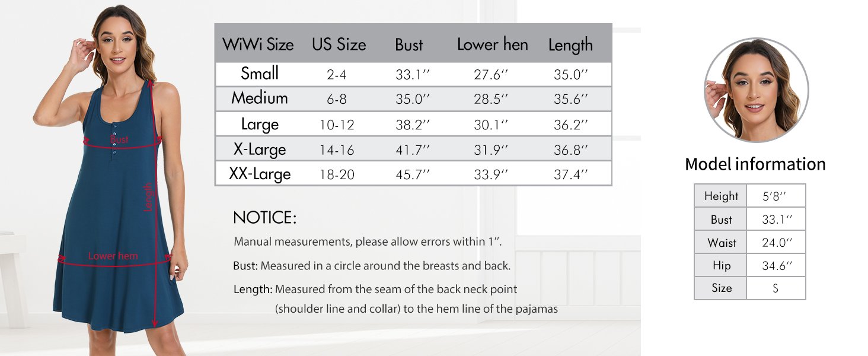Click the Large size row label
Image resolution: width=868 pixels, height=356 pixels.
coord(260,125)
